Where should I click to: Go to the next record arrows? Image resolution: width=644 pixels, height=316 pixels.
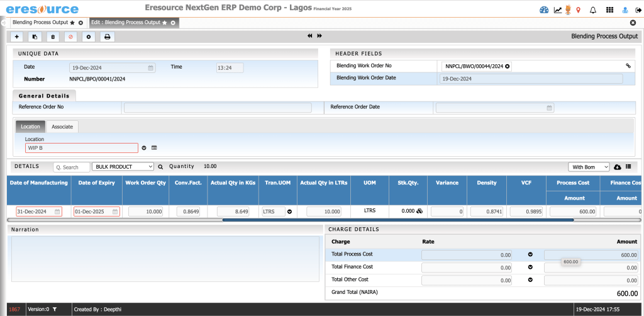coord(319,37)
